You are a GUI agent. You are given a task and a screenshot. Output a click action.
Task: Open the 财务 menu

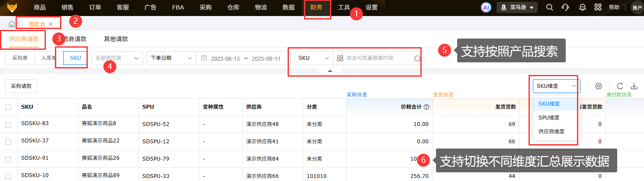(317, 7)
